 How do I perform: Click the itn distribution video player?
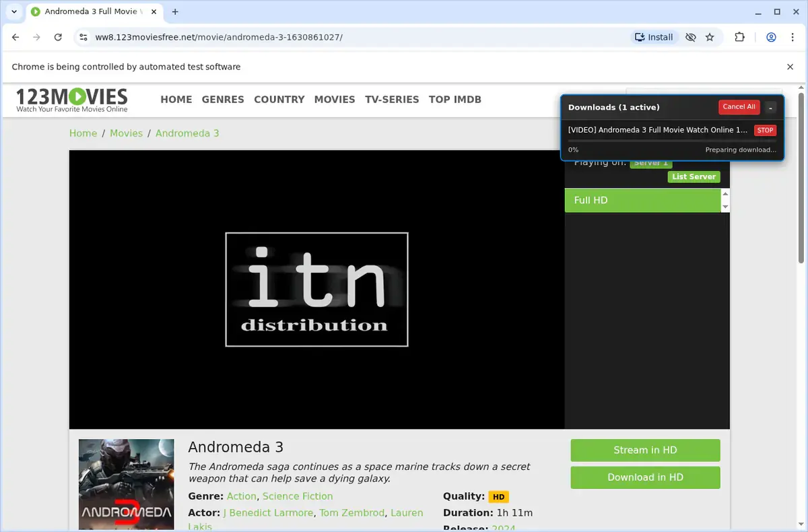coord(316,290)
